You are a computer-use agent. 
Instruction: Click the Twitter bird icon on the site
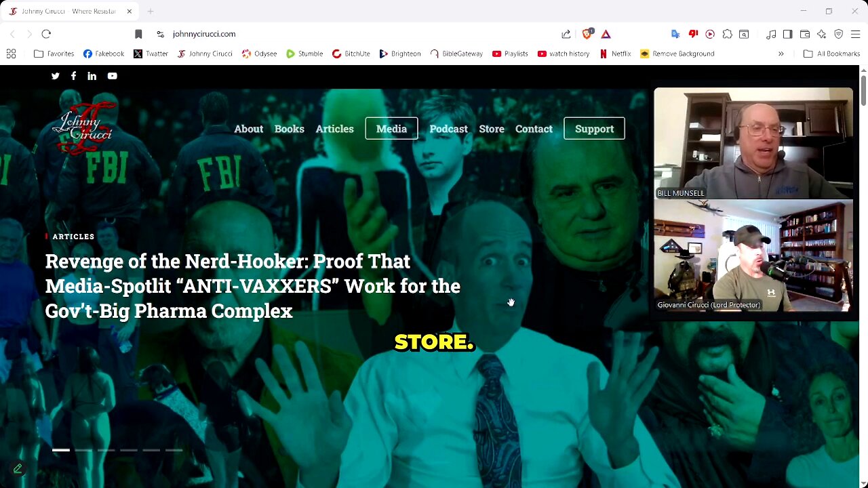pos(56,76)
